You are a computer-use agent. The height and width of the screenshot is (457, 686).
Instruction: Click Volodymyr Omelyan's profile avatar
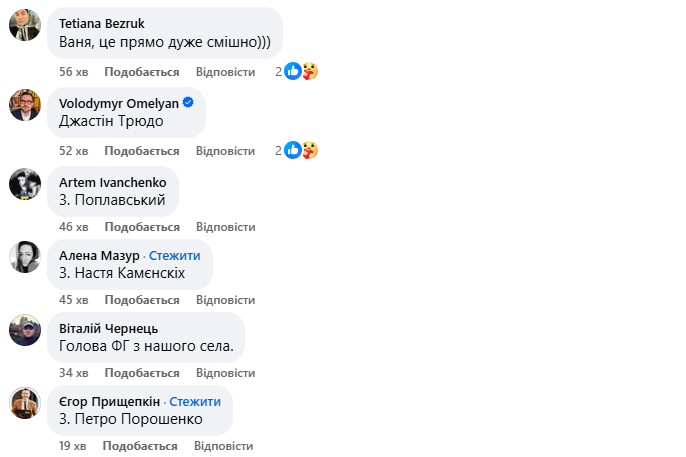[x=25, y=105]
